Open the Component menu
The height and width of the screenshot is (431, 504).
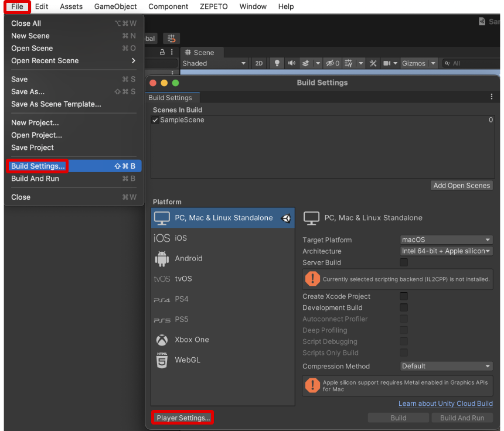[168, 6]
